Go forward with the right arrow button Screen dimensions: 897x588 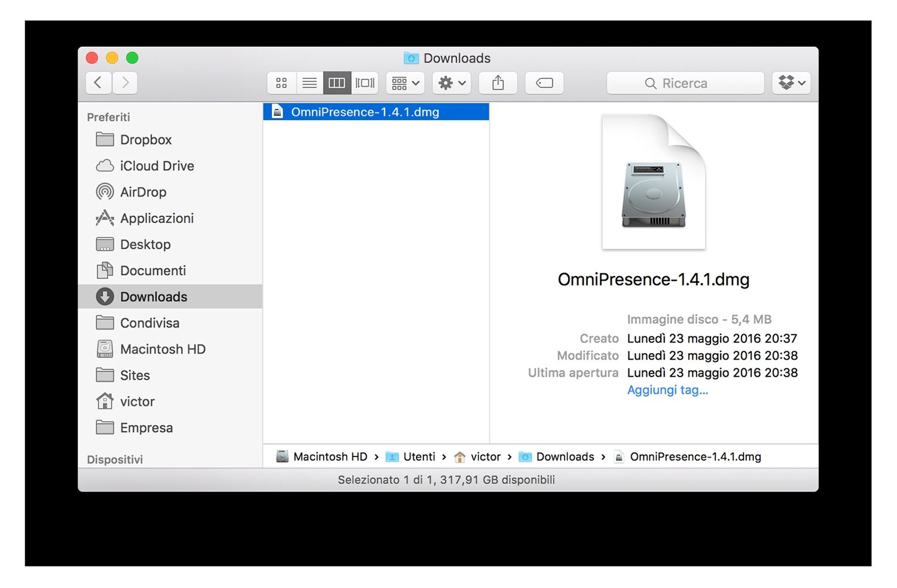[125, 83]
